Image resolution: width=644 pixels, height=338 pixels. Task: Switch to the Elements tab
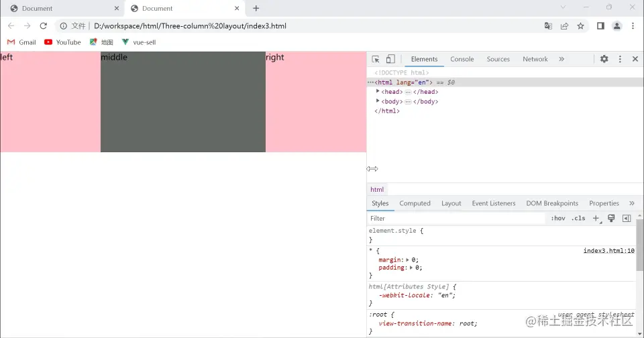coord(424,59)
